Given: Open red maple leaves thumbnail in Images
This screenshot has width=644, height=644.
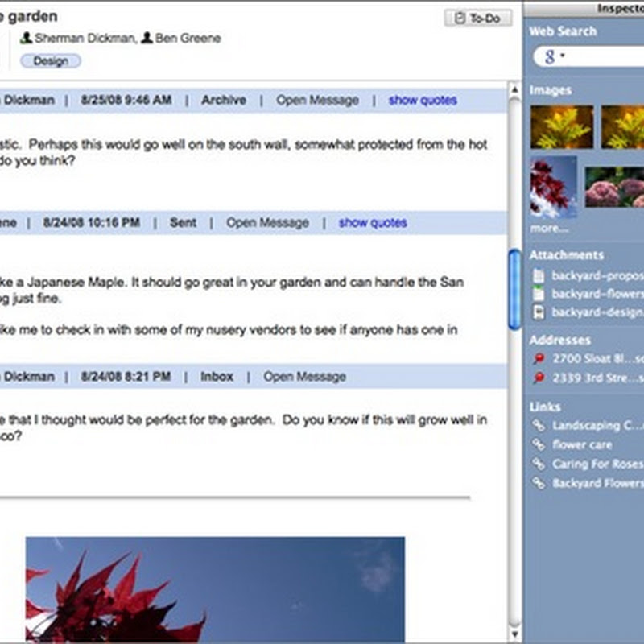Looking at the screenshot, I should pyautogui.click(x=553, y=187).
